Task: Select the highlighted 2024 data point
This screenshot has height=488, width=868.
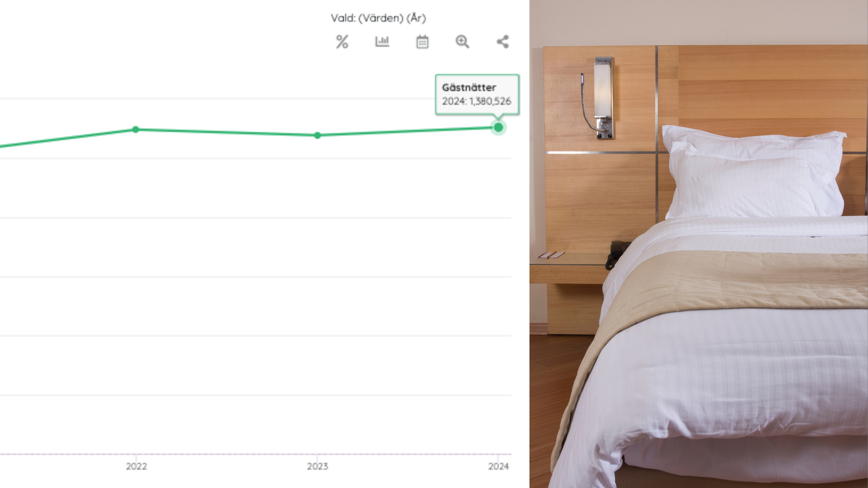Action: click(498, 127)
